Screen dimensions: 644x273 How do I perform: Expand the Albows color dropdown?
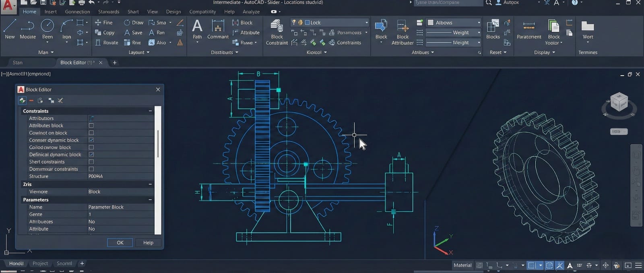coord(478,23)
